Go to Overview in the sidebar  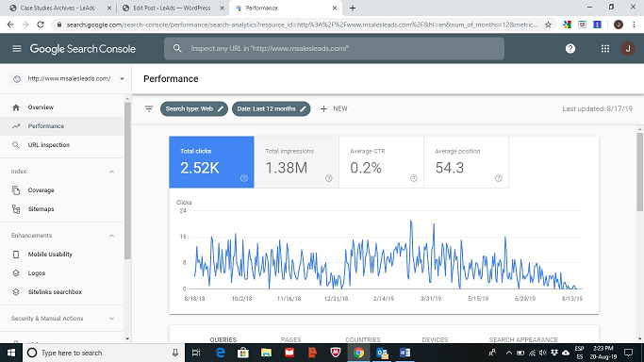(61, 107)
